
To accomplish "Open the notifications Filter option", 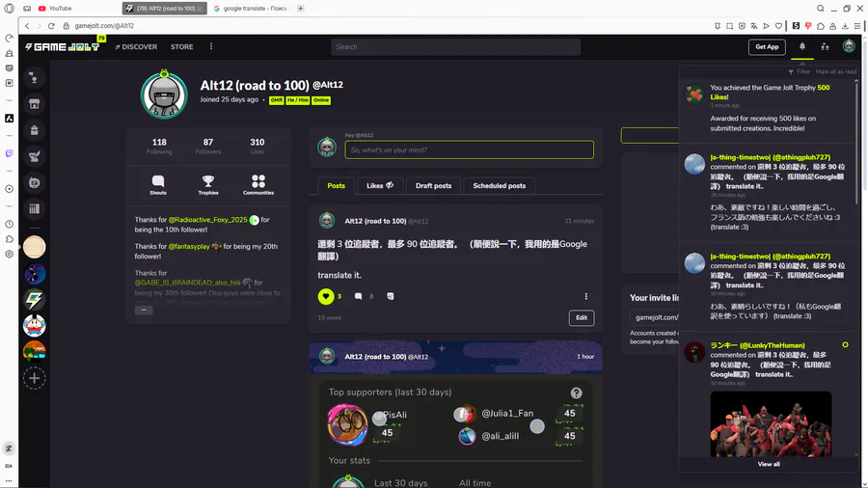I will tap(800, 72).
